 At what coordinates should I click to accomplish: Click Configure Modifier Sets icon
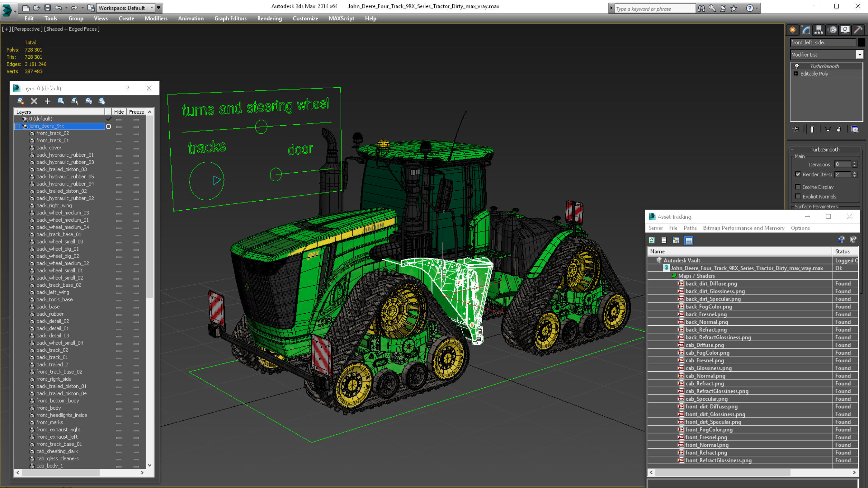pyautogui.click(x=855, y=129)
